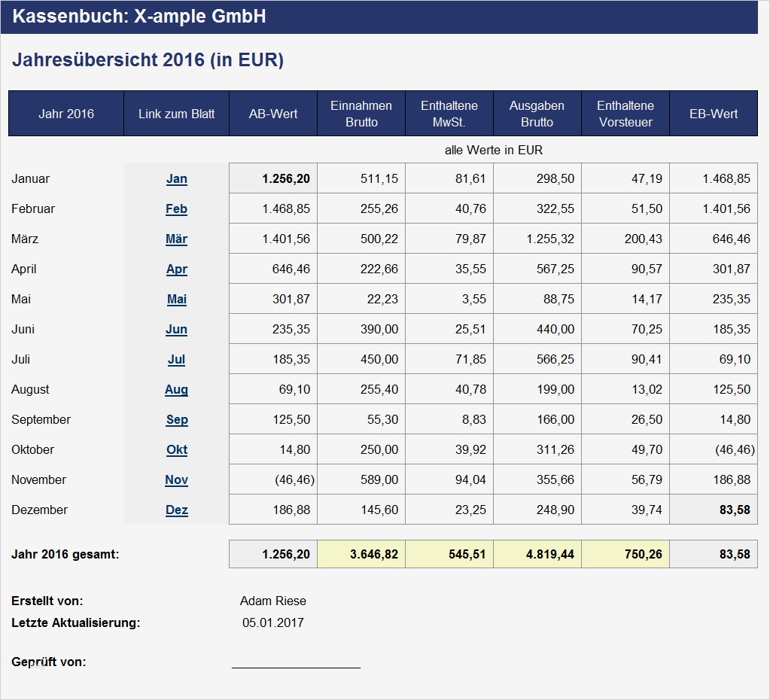Open the Jun month link
This screenshot has width=770, height=700.
(x=176, y=330)
